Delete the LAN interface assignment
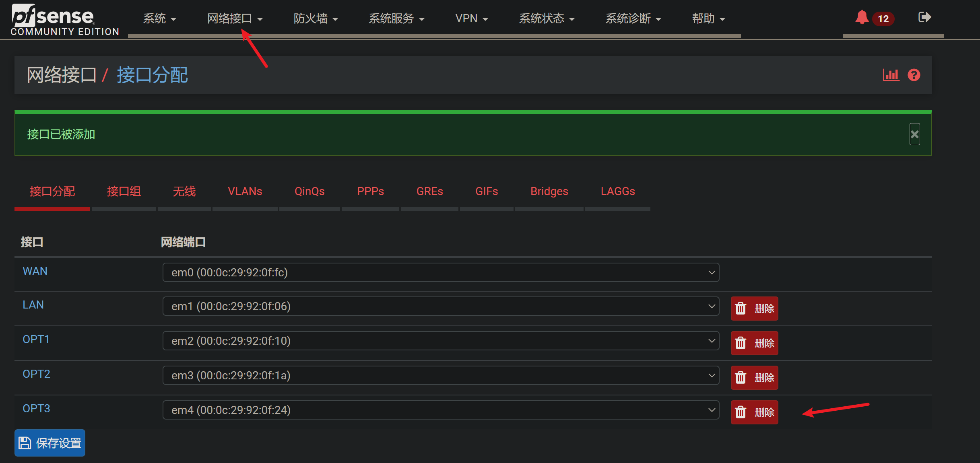Screen dimensions: 980x463 [x=754, y=309]
